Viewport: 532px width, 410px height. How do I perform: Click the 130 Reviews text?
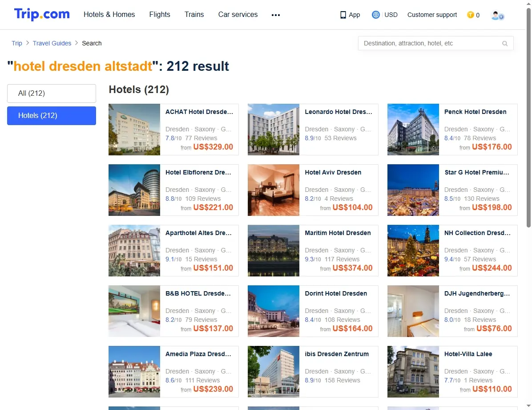(481, 199)
